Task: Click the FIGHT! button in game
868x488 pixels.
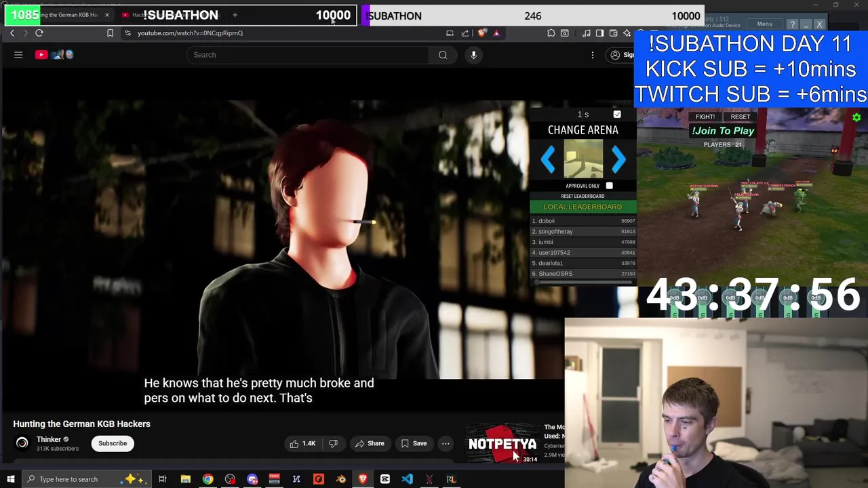Action: pos(705,117)
